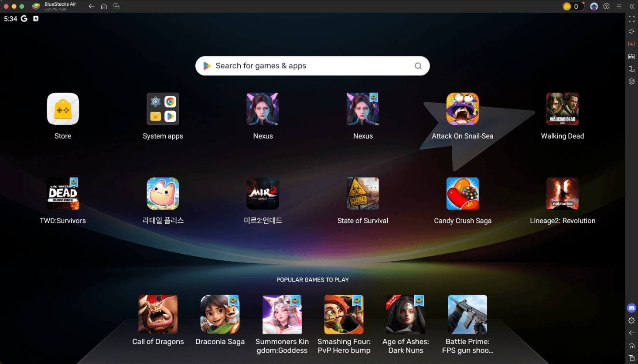Open Attack On Snail-Sea game
The width and height of the screenshot is (638, 364).
coord(463,109)
